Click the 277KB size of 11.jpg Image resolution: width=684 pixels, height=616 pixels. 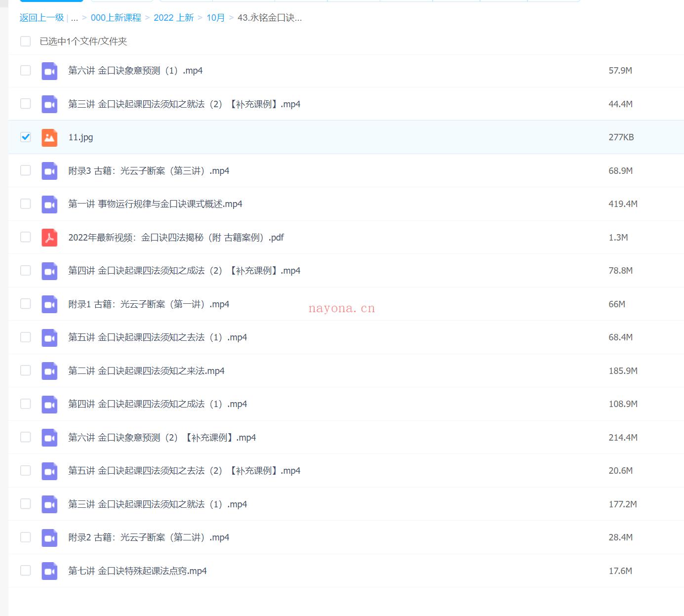click(x=621, y=137)
